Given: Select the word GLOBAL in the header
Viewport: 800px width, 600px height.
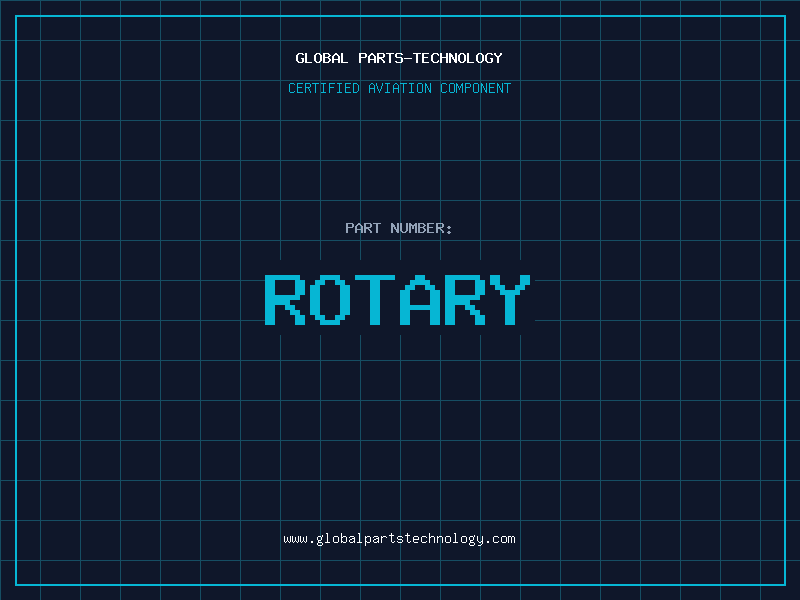Looking at the screenshot, I should pos(322,58).
